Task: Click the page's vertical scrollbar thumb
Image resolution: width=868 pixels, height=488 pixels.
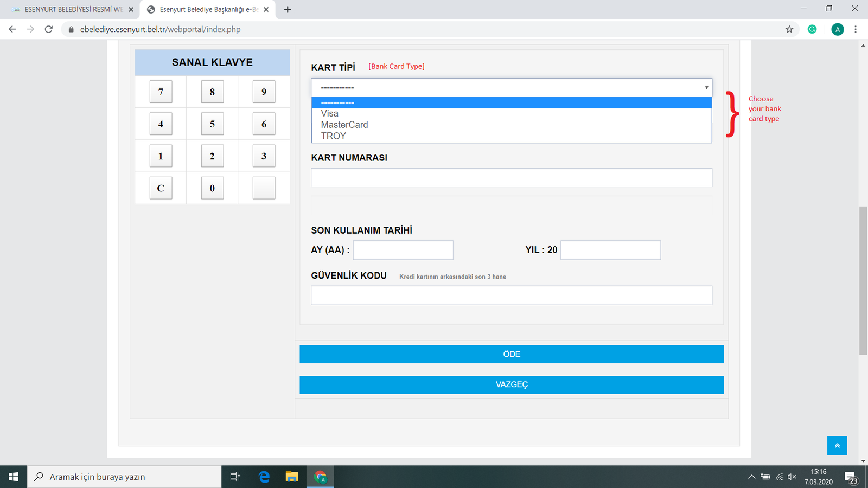Action: pyautogui.click(x=863, y=280)
